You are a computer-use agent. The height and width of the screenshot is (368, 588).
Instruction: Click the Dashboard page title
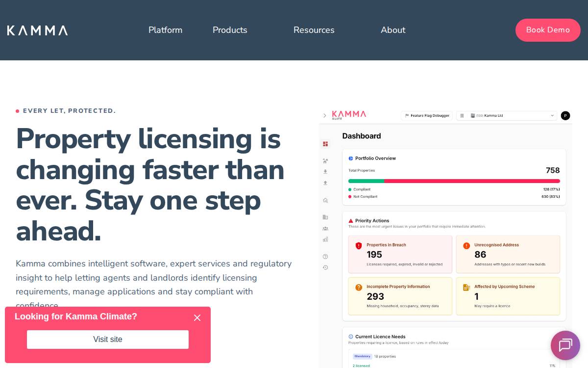click(362, 136)
